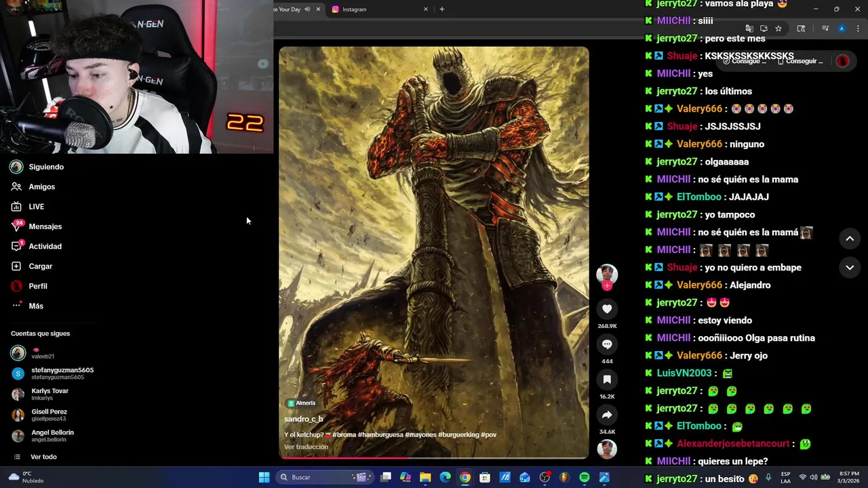The image size is (868, 488).
Task: Click the translate page icon in address bar
Action: (749, 28)
